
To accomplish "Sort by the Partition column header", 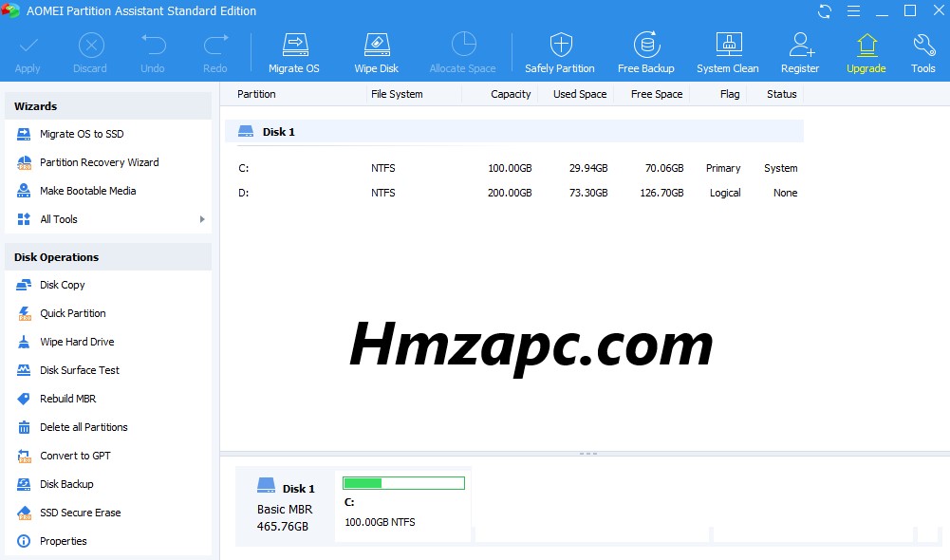I will [256, 94].
